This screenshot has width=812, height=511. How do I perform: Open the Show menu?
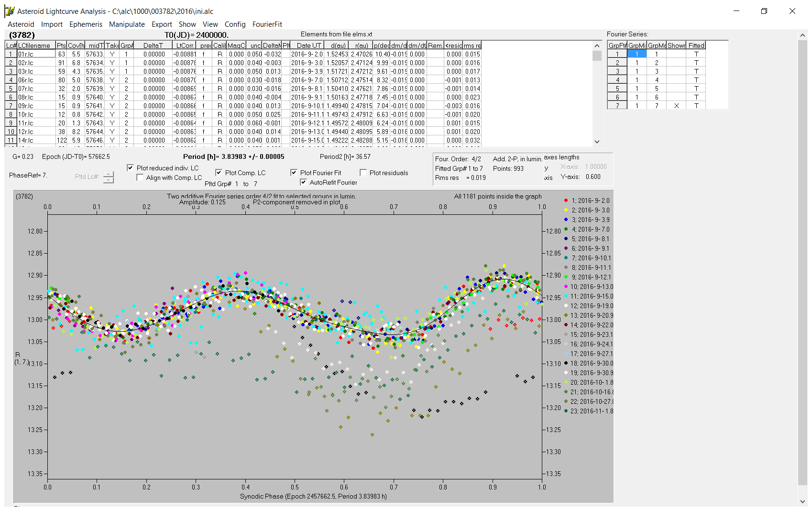tap(187, 24)
